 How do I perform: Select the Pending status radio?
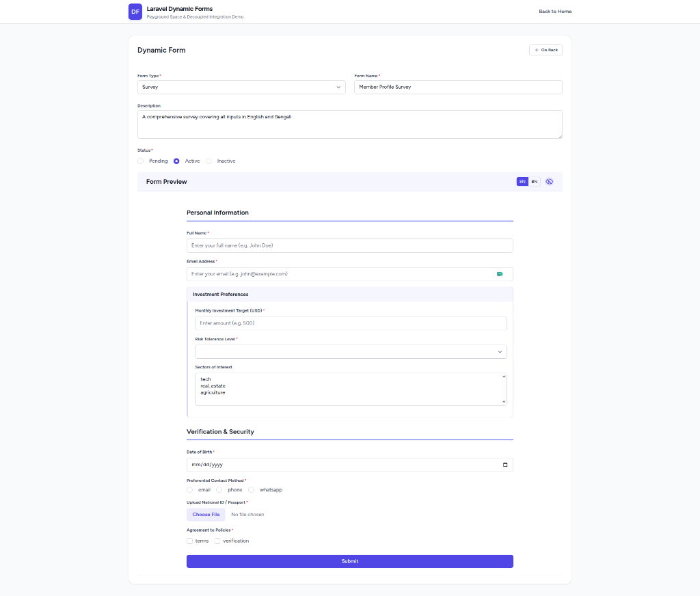click(x=141, y=161)
